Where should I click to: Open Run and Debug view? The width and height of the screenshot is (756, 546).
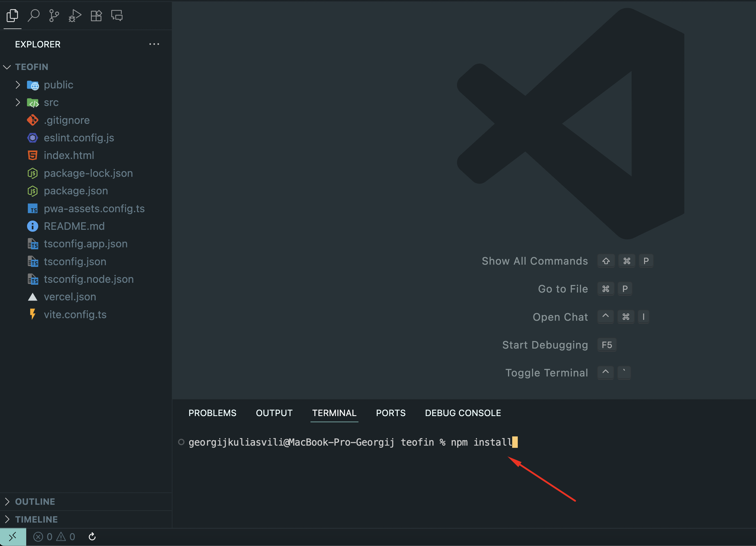[75, 16]
